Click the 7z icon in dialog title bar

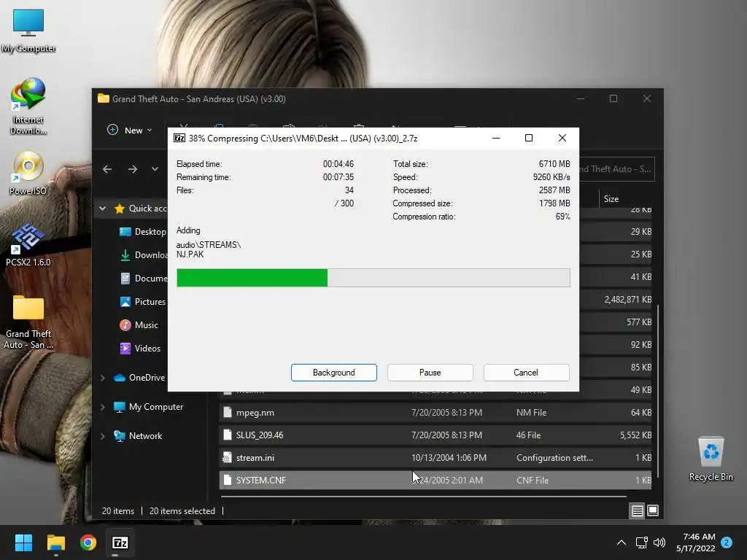point(179,138)
